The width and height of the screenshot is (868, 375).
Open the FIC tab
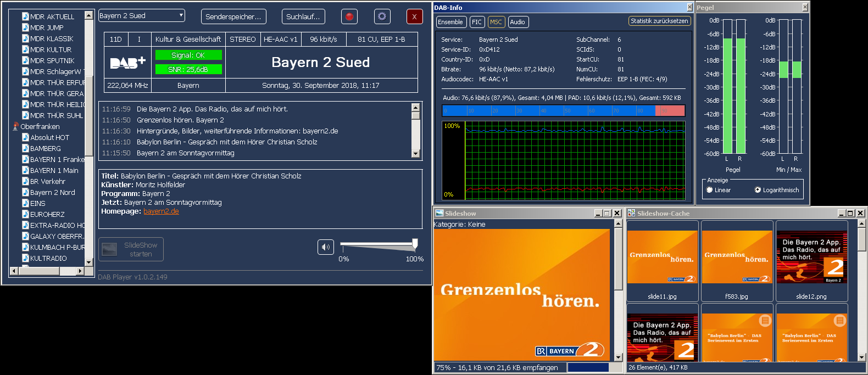(x=476, y=22)
